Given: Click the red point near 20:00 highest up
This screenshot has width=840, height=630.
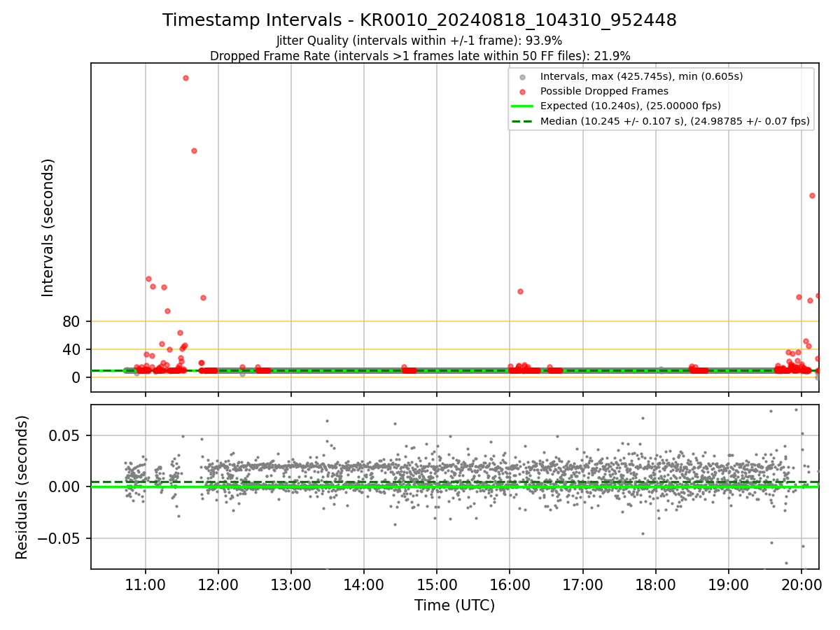Looking at the screenshot, I should click(x=812, y=195).
